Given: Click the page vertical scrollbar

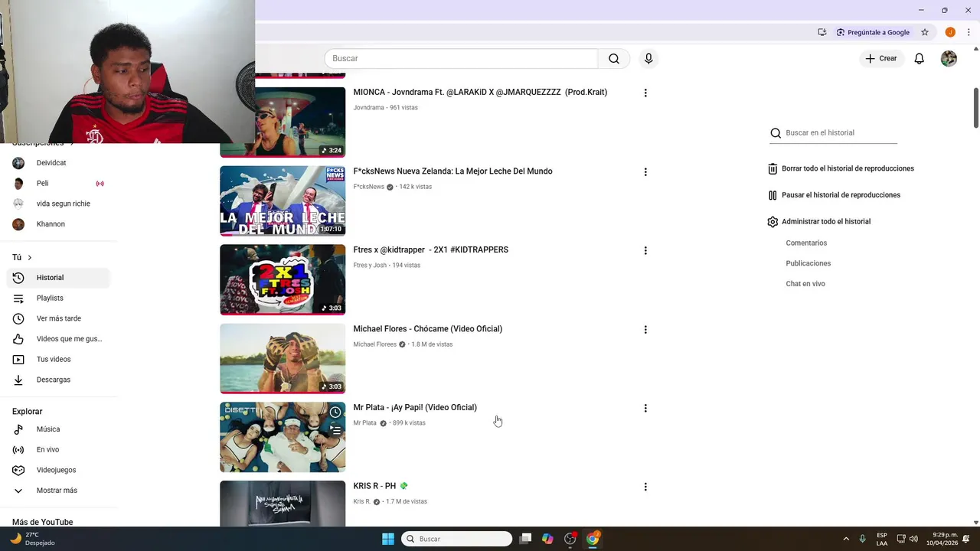Looking at the screenshot, I should pos(975,108).
